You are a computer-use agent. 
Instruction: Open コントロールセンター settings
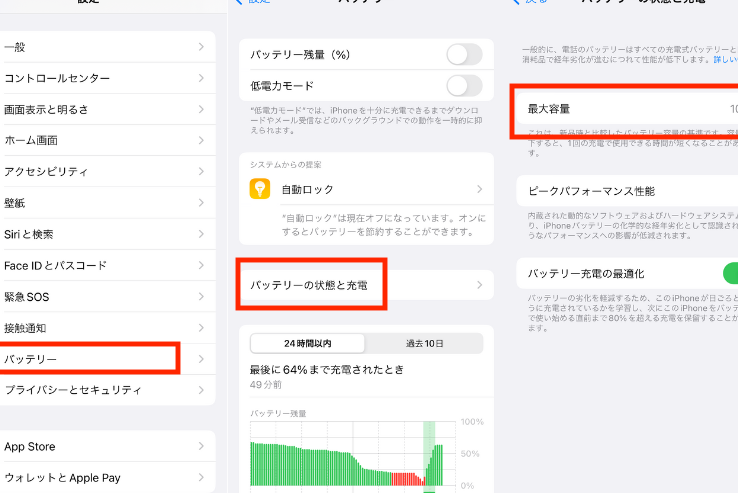pos(100,78)
